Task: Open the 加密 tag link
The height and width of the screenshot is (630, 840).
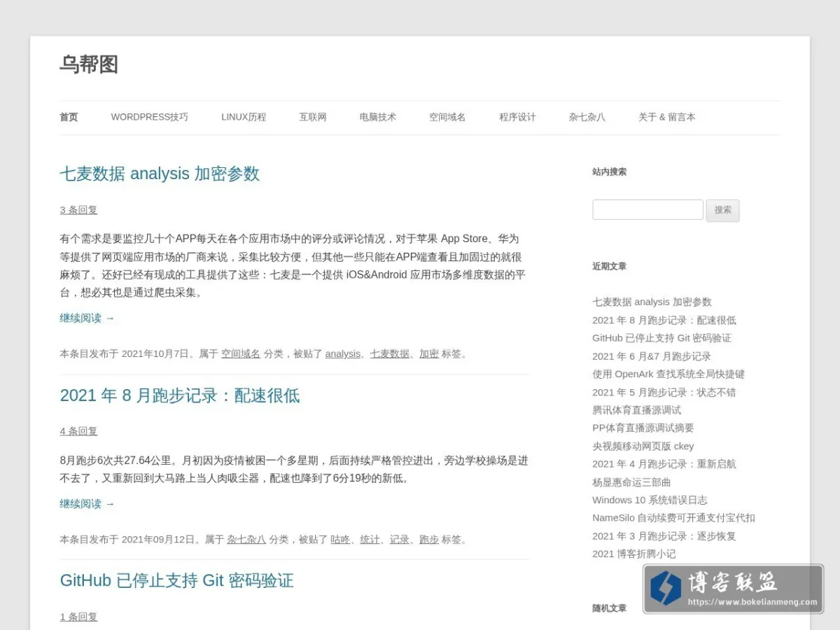Action: [429, 354]
